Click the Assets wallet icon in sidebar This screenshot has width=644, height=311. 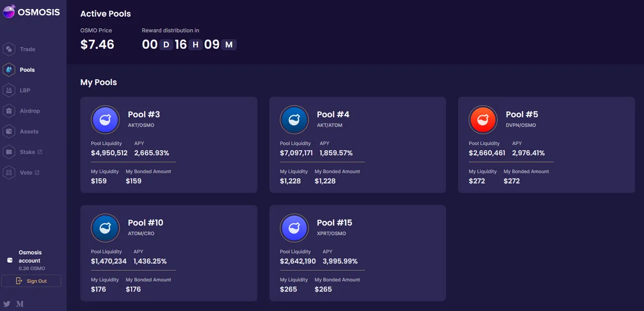[x=9, y=132]
